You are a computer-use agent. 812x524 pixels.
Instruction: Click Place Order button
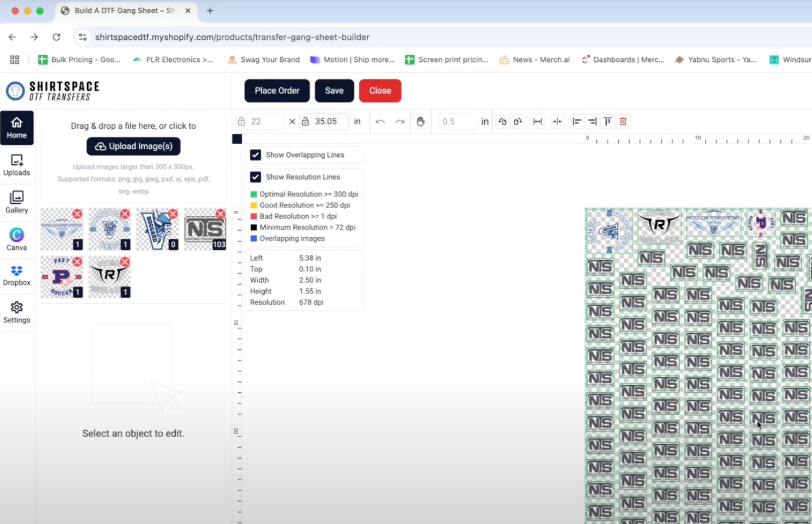[277, 91]
